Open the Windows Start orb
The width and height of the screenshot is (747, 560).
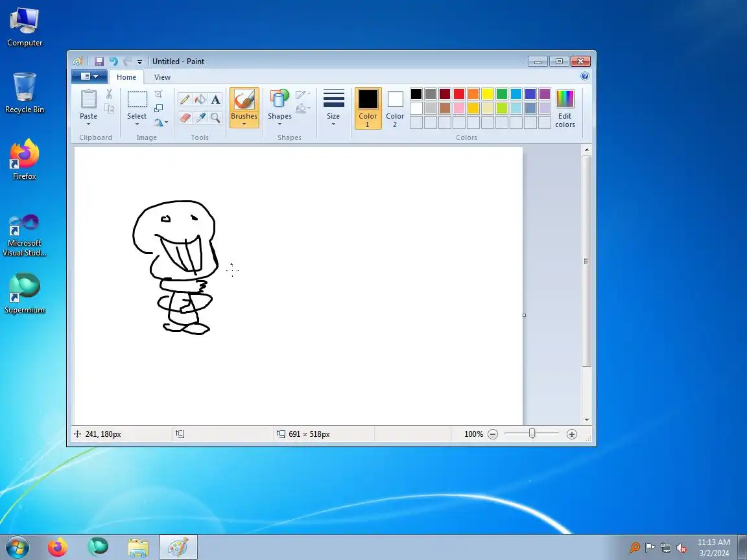(x=17, y=547)
